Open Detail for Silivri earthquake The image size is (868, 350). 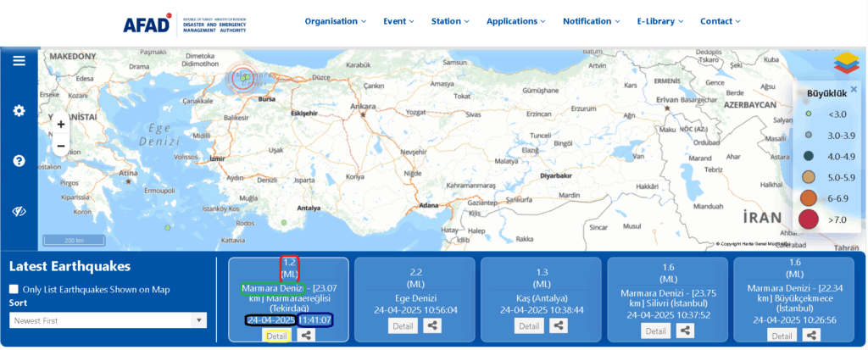[655, 331]
